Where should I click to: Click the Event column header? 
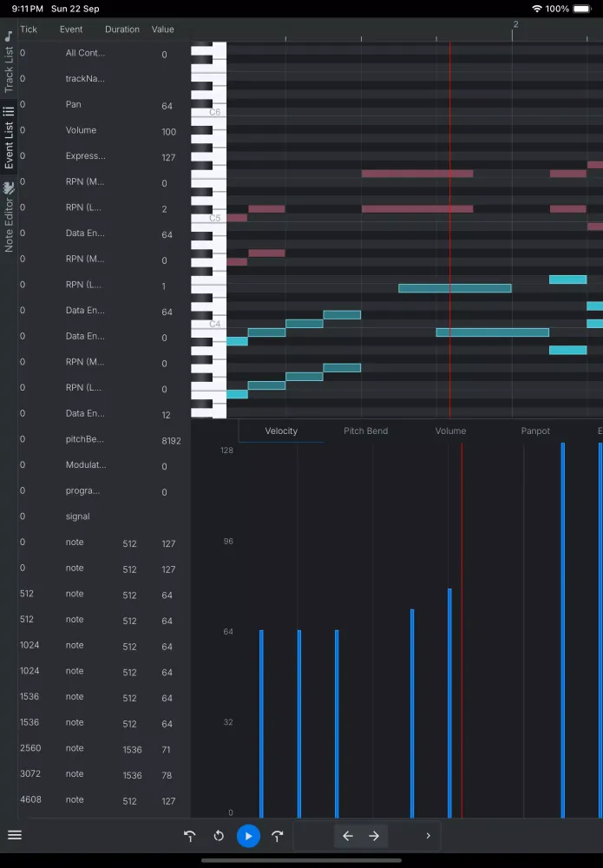coord(71,30)
